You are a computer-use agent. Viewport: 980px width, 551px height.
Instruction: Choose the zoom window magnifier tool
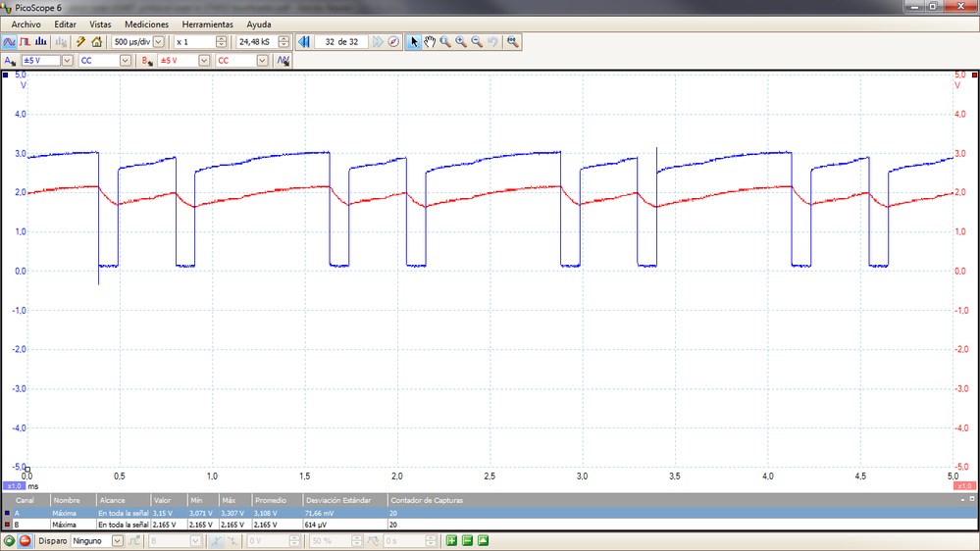(445, 42)
